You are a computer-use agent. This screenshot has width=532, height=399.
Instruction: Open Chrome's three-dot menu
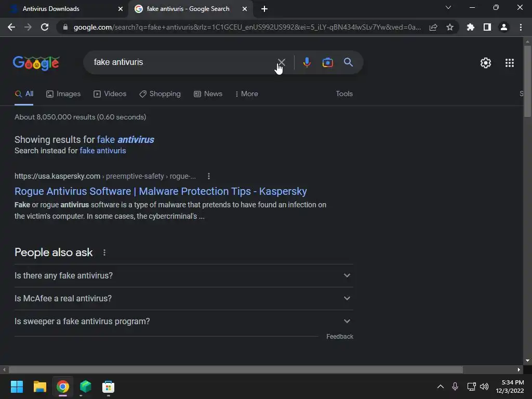[521, 27]
